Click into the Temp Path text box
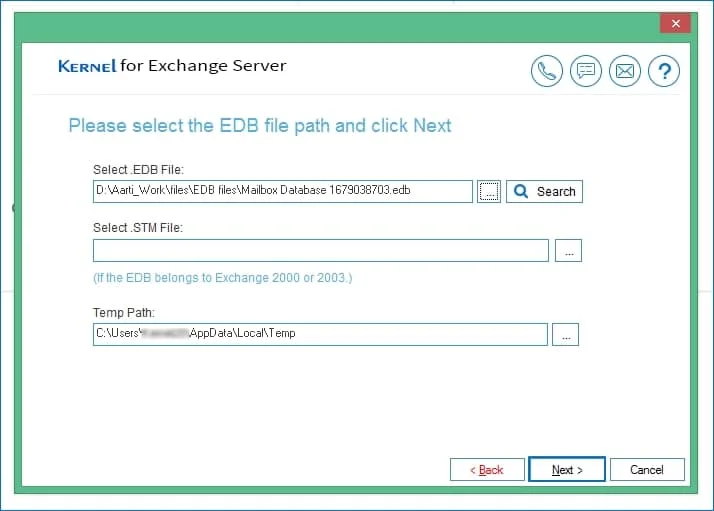 [320, 335]
